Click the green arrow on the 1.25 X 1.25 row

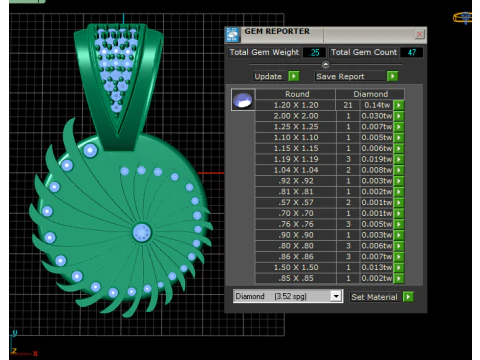click(399, 127)
